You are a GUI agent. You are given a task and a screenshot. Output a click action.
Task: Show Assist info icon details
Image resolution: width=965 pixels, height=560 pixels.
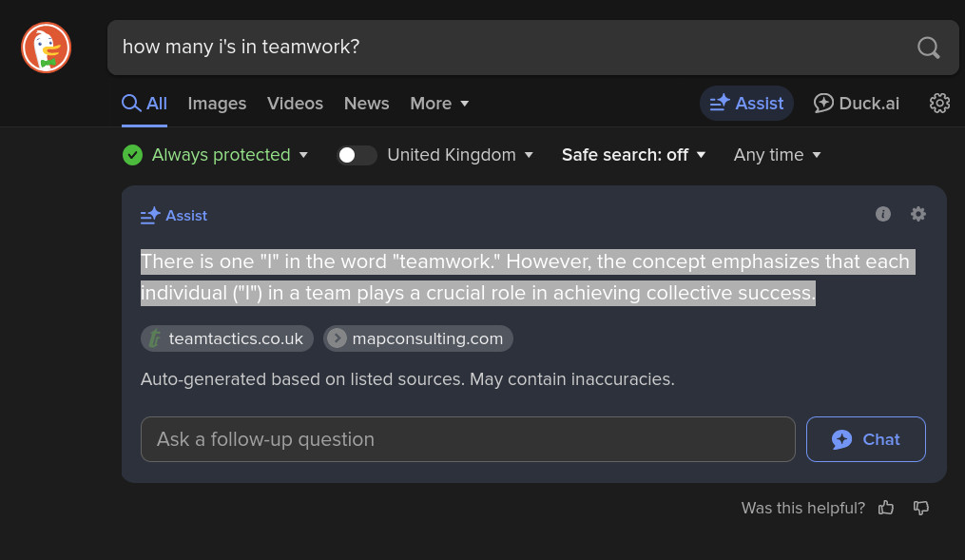pyautogui.click(x=883, y=214)
